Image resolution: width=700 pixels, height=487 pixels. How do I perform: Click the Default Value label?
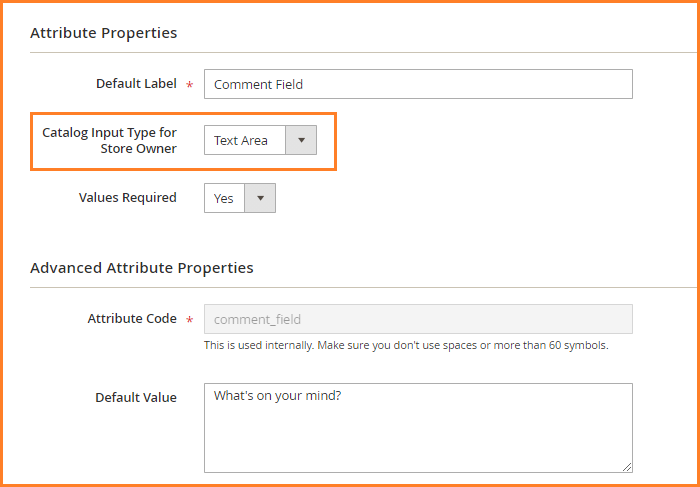click(136, 397)
